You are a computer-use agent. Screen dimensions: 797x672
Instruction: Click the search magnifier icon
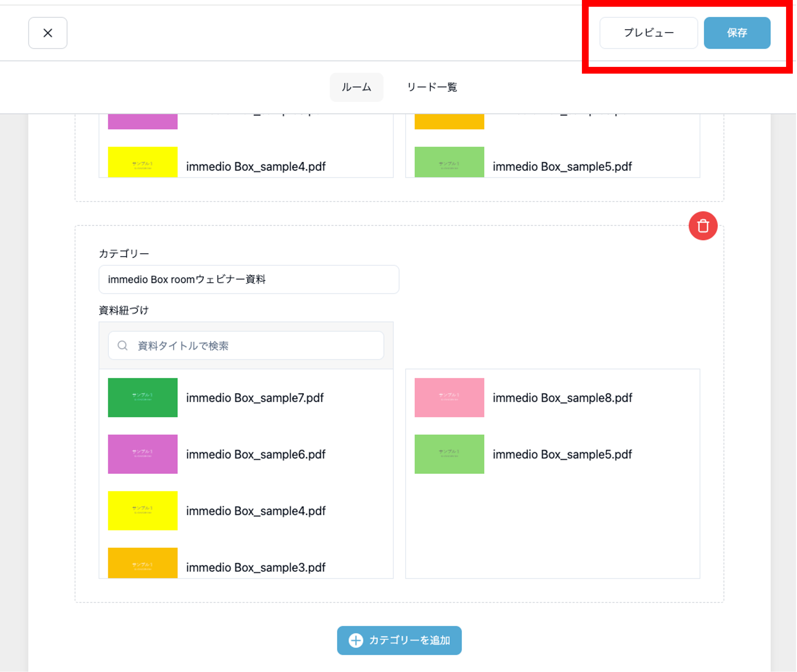pyautogui.click(x=122, y=346)
